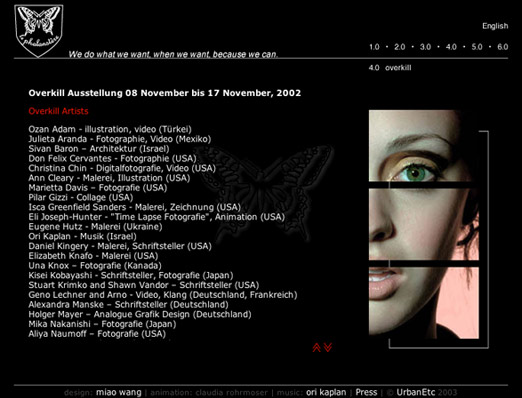The height and width of the screenshot is (398, 522).
Task: Open section 5.0 in navigation
Action: pyautogui.click(x=477, y=47)
